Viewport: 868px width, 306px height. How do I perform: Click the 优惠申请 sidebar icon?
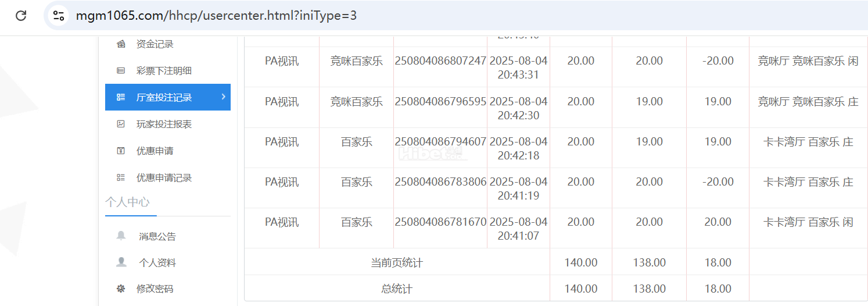click(121, 151)
